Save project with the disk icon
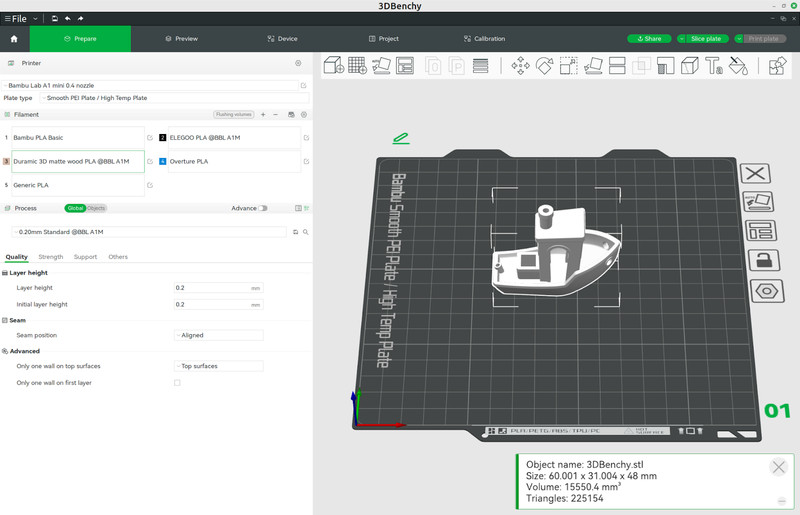Screen dimensions: 800x515 tap(55, 18)
